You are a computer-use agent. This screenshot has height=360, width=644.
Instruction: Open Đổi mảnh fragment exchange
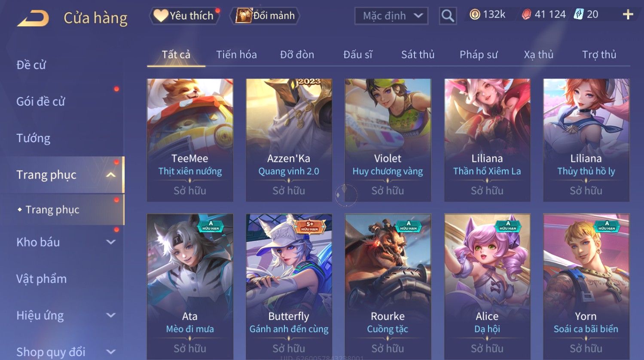click(x=265, y=15)
